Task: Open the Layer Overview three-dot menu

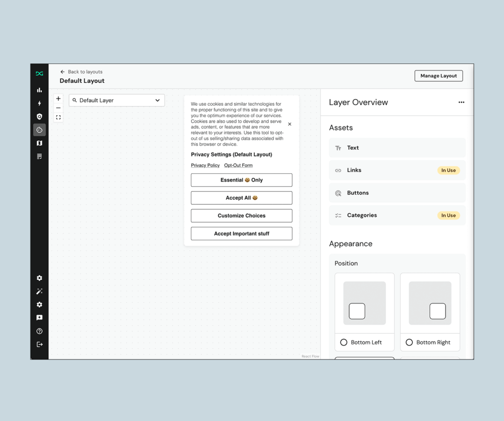Action: [x=461, y=102]
